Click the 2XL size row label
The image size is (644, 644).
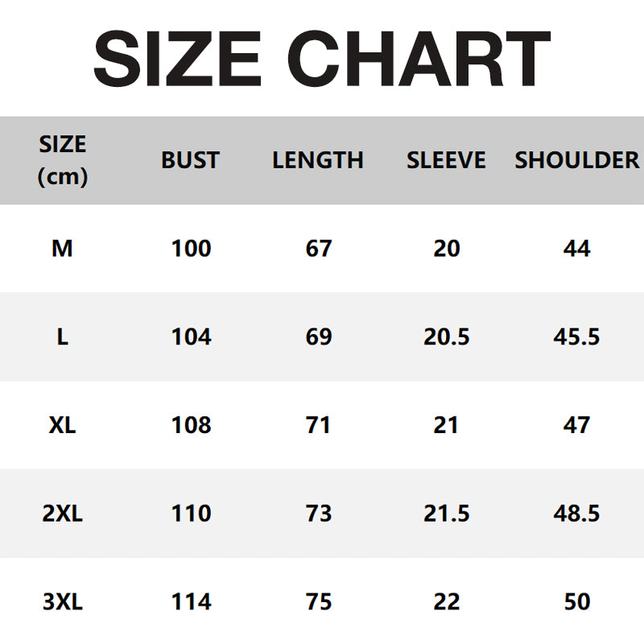(x=62, y=513)
